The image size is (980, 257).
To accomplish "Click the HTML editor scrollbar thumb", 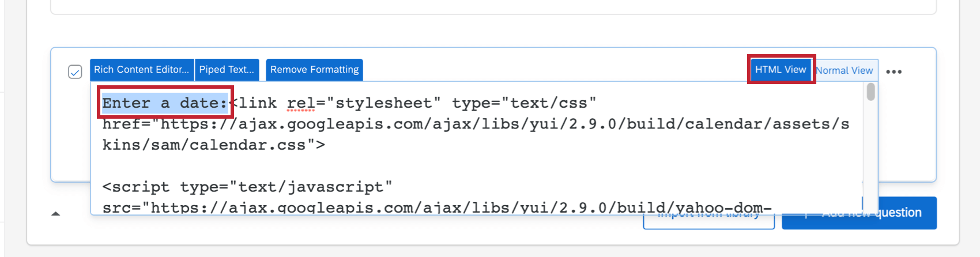I will pos(870,92).
